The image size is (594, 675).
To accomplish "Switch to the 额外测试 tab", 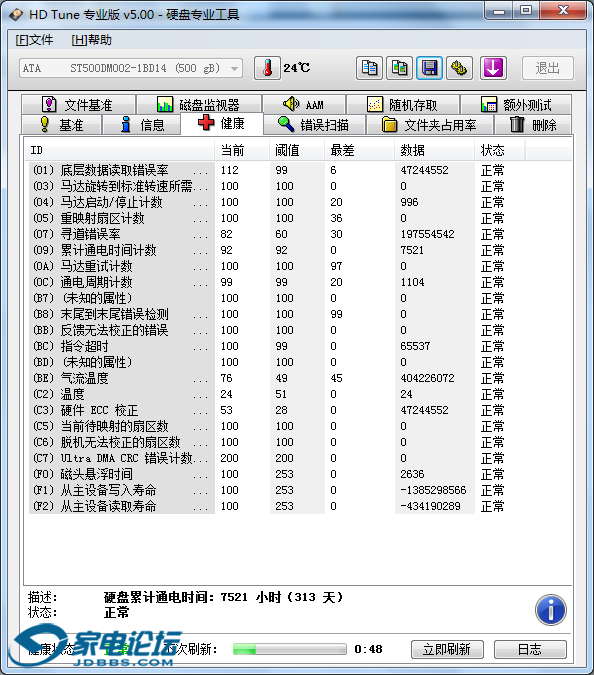I will (516, 105).
